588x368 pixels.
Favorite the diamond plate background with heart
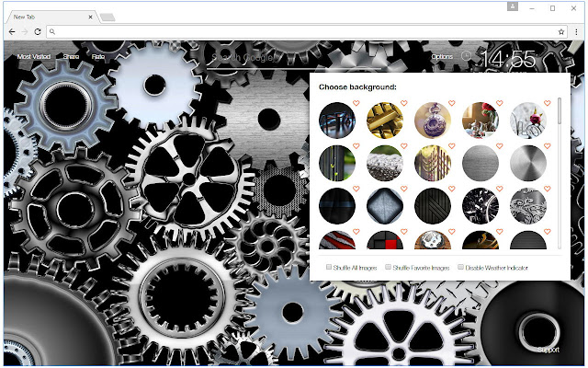click(x=404, y=189)
